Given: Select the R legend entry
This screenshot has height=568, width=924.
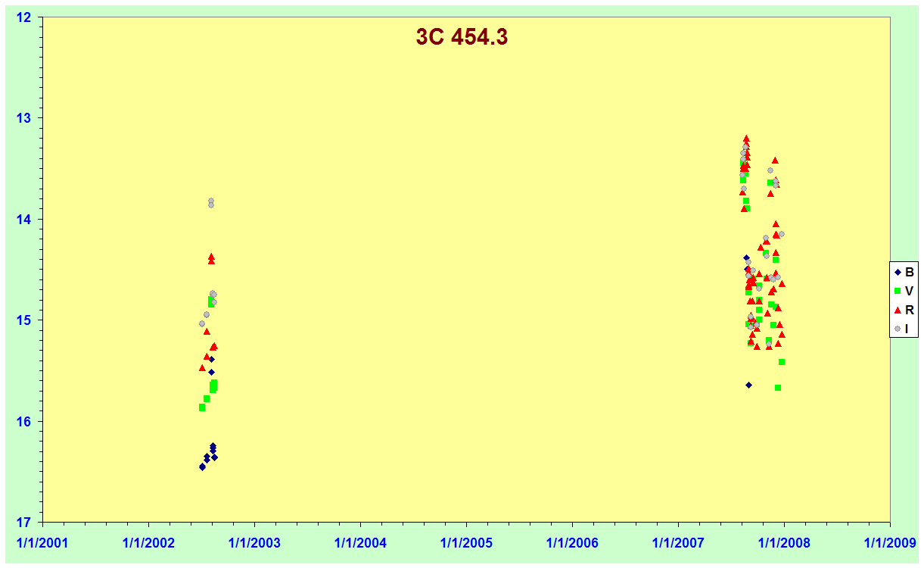Looking at the screenshot, I should coord(904,310).
